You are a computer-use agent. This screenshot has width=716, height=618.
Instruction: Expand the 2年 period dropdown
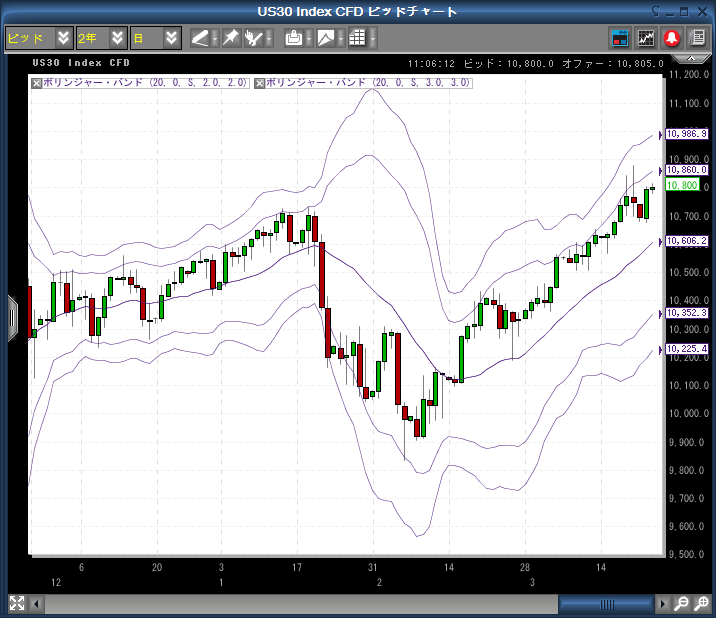coord(101,38)
